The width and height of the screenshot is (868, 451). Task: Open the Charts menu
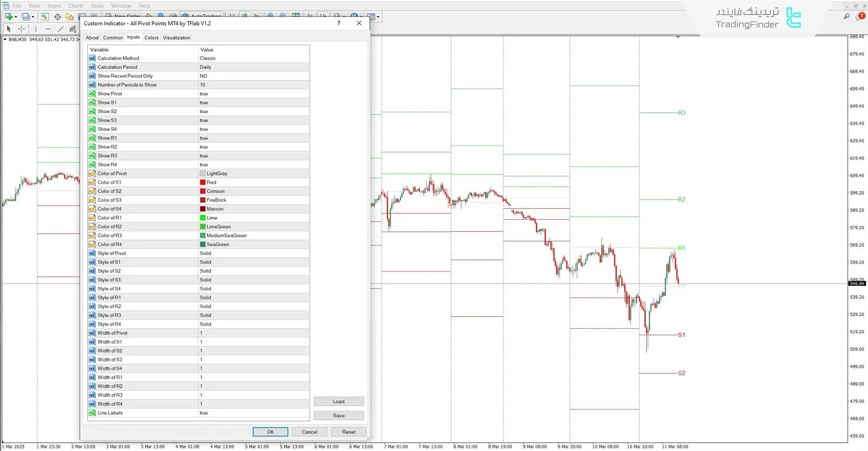[75, 5]
